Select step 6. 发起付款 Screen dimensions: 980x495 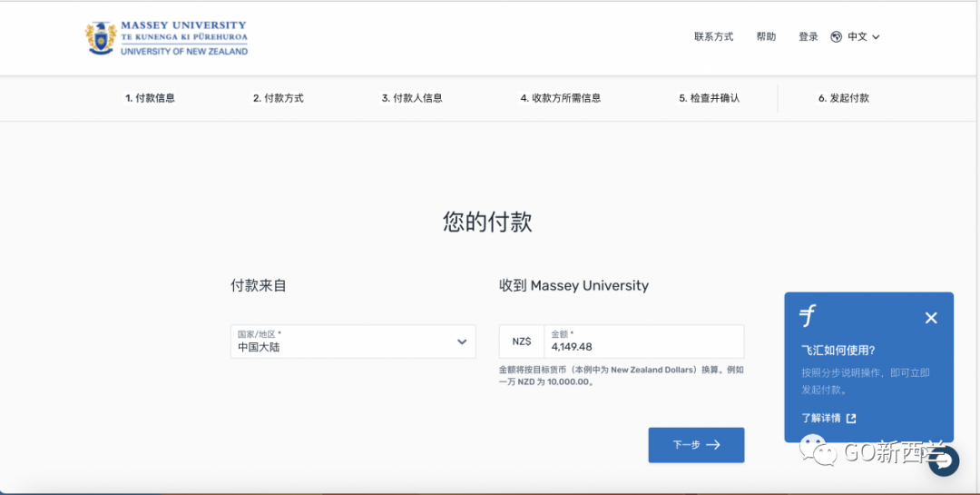pyautogui.click(x=844, y=98)
